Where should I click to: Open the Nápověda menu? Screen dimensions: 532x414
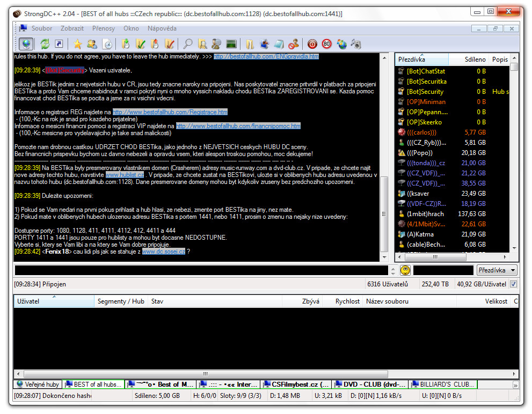coord(162,28)
